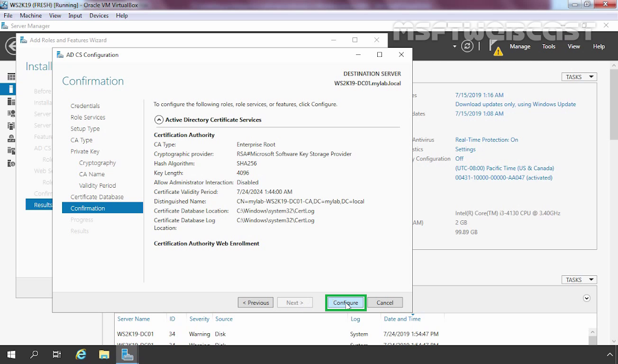Refresh Server Manager with the circular arrows icon

[x=467, y=46]
